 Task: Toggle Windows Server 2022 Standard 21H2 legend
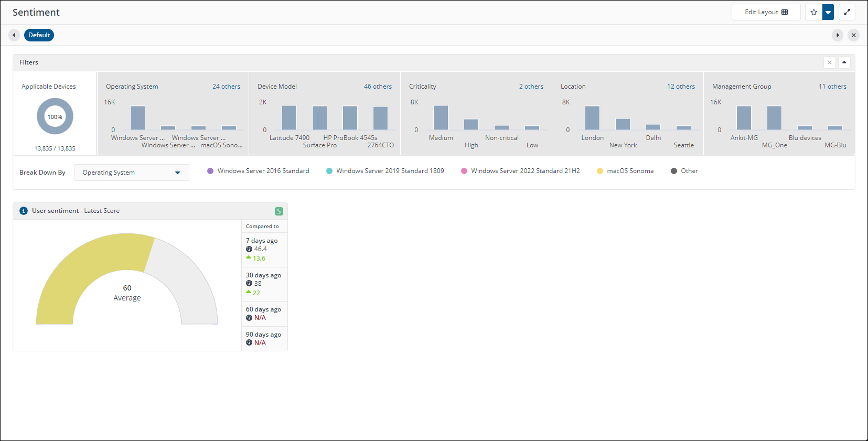click(x=520, y=171)
